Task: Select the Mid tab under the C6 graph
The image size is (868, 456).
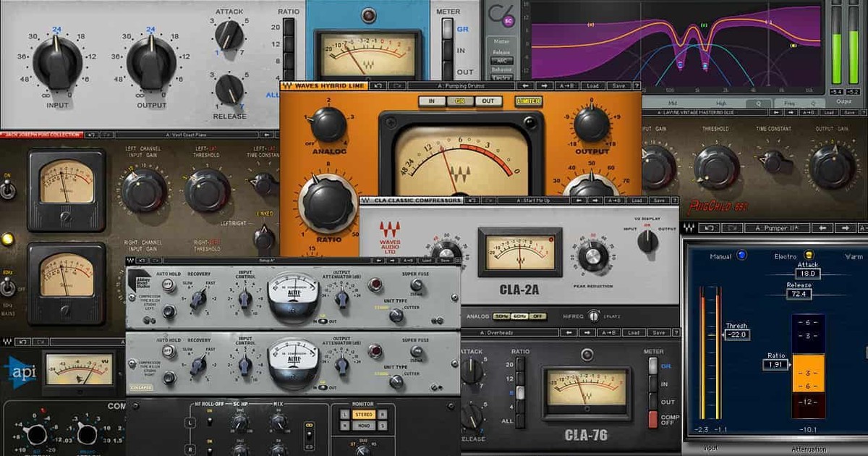Action: click(672, 104)
